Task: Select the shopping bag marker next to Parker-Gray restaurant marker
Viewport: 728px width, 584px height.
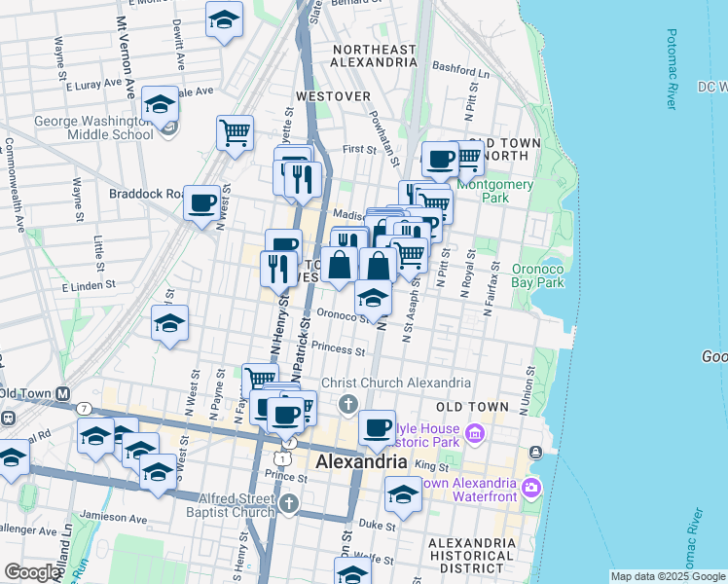Action: [339, 268]
